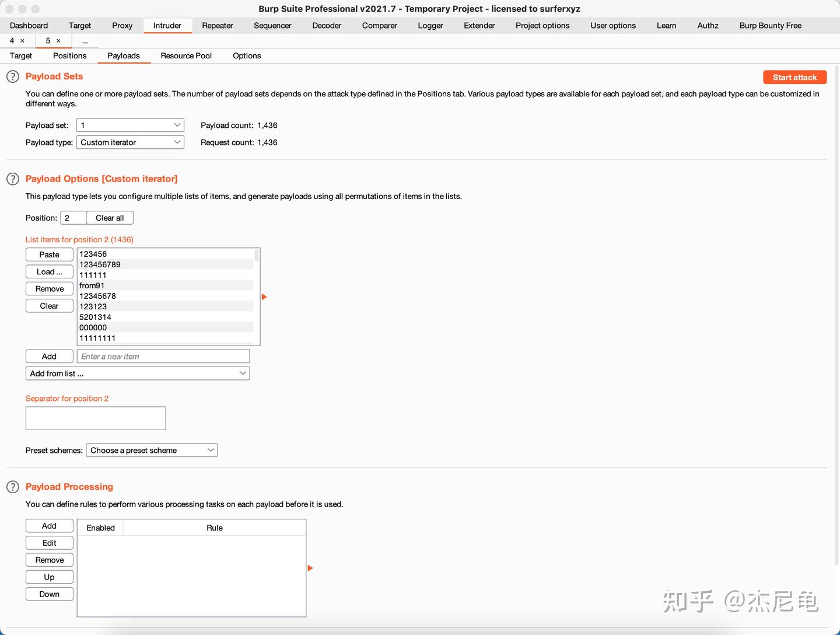840x635 pixels.
Task: Go to the Decoder tab
Action: [327, 26]
